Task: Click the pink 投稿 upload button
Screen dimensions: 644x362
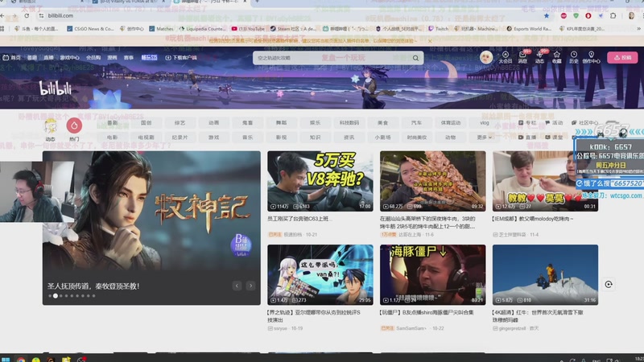Action: coord(622,57)
